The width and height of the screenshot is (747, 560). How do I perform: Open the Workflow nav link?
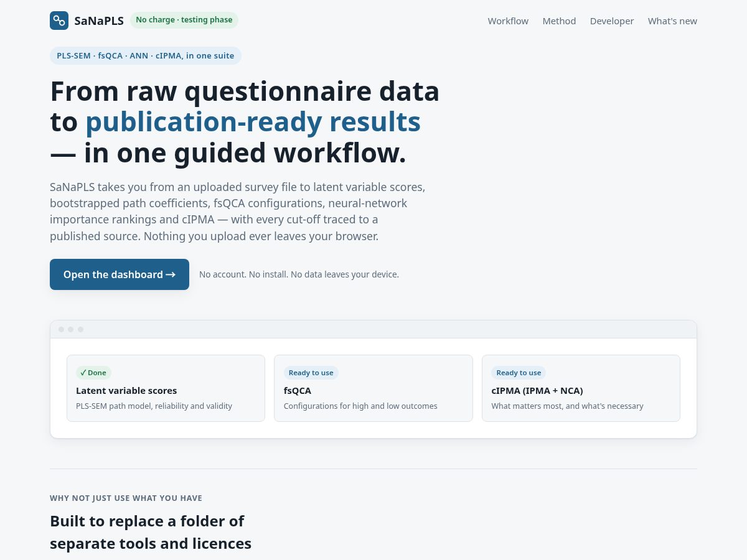tap(508, 21)
